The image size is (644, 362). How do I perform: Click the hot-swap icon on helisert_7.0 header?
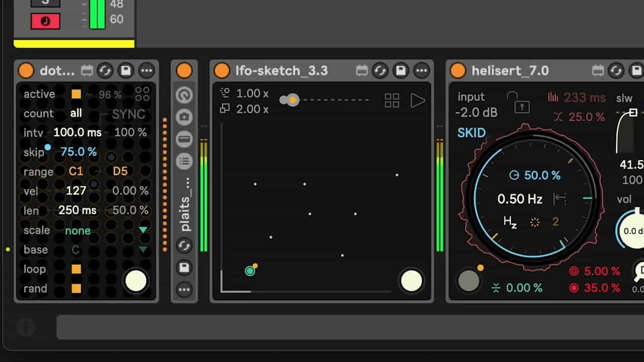click(616, 71)
